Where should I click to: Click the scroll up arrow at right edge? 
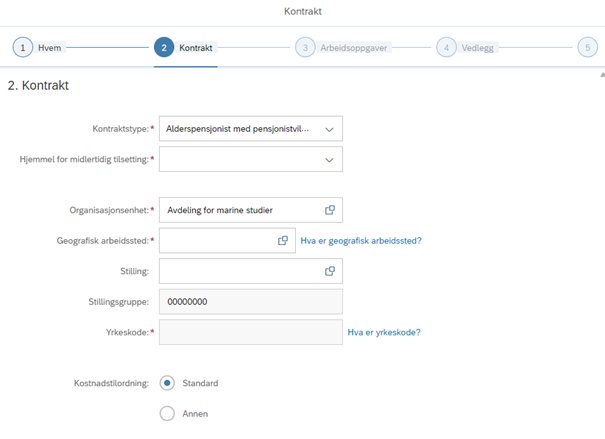(x=602, y=75)
